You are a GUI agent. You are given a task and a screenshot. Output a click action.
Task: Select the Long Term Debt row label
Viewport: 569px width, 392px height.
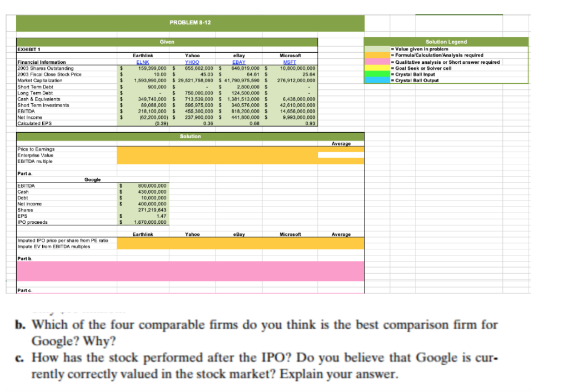coord(35,93)
